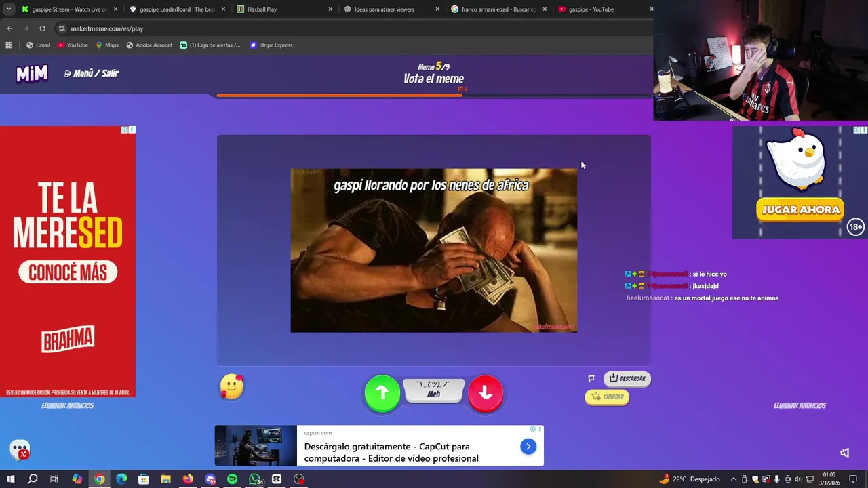
Task: Flag the meme with the report icon
Action: coord(591,378)
